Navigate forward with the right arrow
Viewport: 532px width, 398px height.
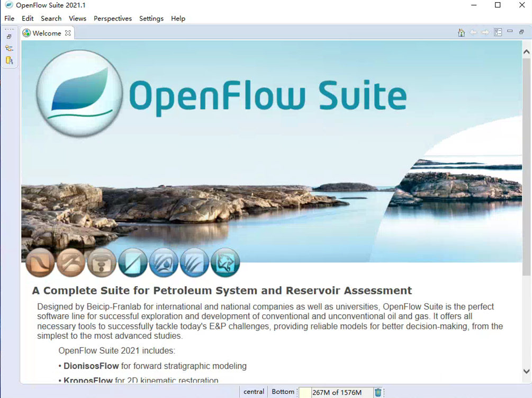click(x=485, y=33)
